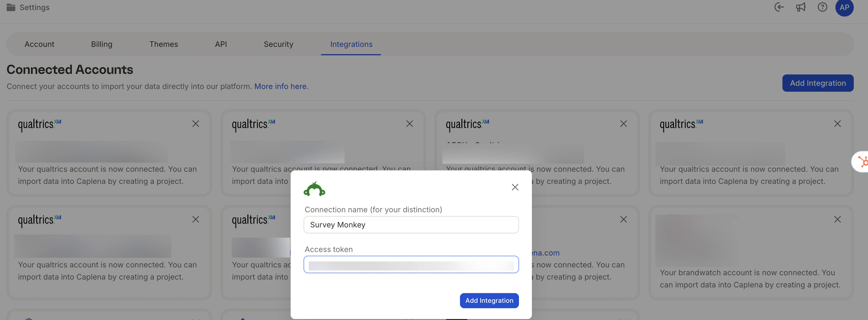Confirm Add Integration in the dialog
Image resolution: width=868 pixels, height=320 pixels.
pos(489,300)
